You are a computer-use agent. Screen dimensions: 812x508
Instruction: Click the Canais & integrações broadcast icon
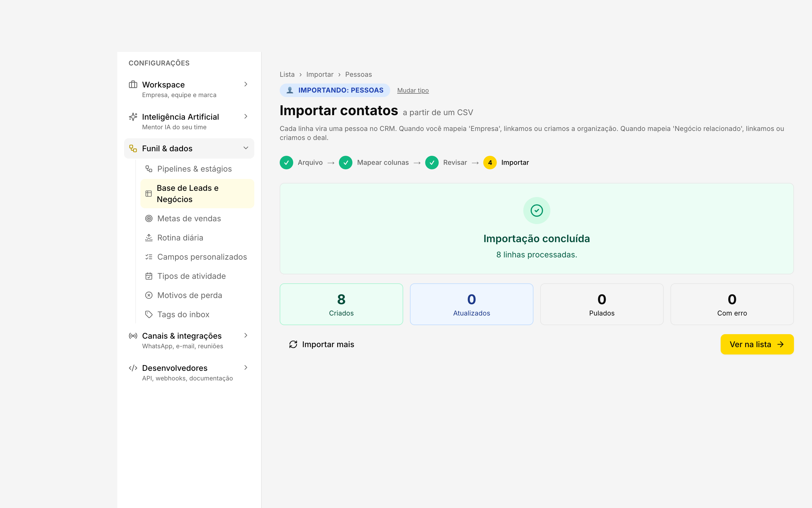tap(133, 336)
